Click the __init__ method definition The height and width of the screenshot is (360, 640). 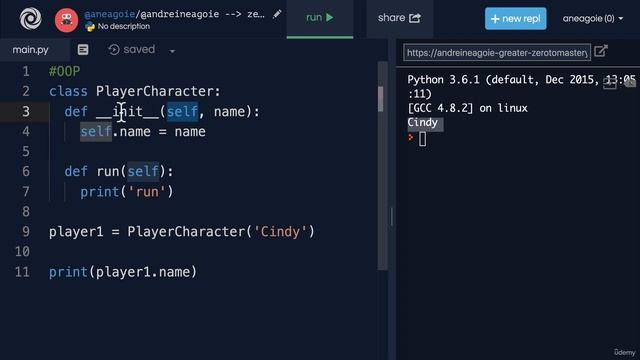(162, 111)
